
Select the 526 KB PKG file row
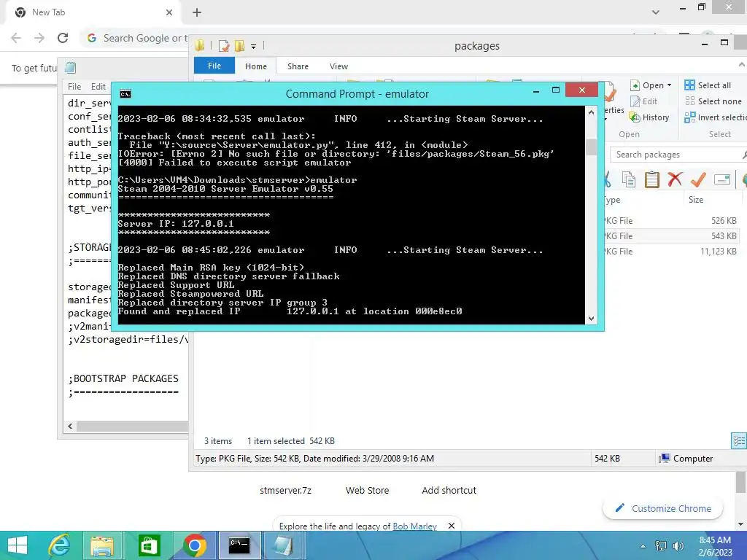pos(672,220)
